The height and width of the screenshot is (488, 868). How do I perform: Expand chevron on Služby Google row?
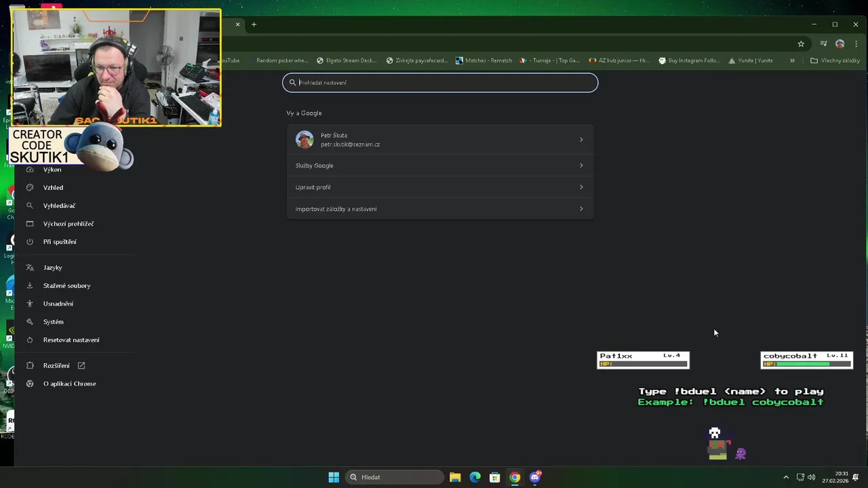(581, 165)
